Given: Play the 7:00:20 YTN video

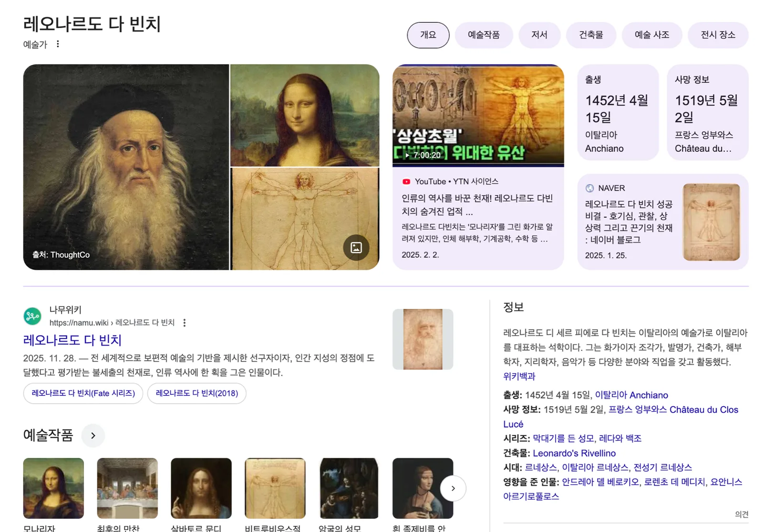Looking at the screenshot, I should click(478, 115).
